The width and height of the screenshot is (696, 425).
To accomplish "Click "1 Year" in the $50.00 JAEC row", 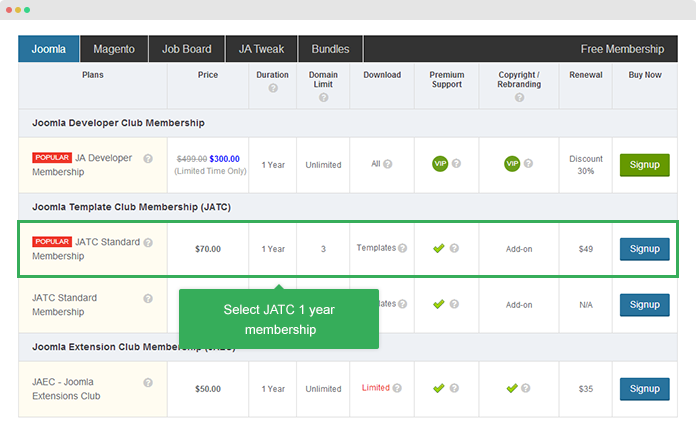I will [x=273, y=389].
